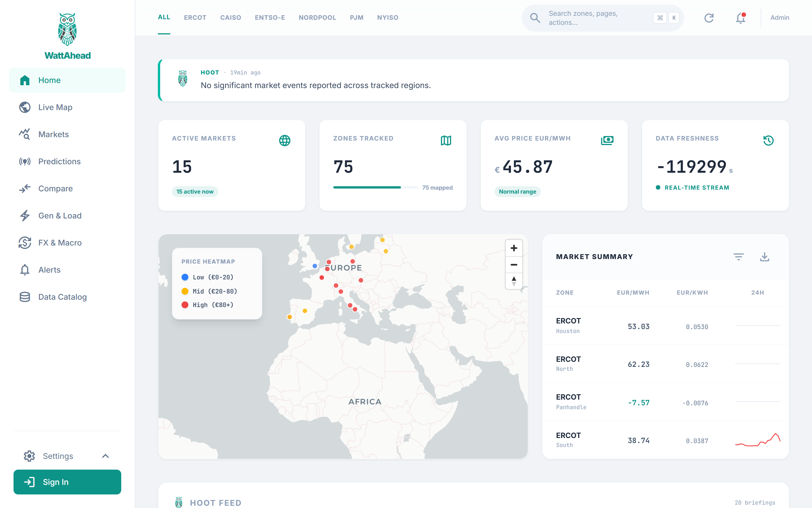The width and height of the screenshot is (812, 508).
Task: Click the 15 active now badge
Action: tap(195, 192)
